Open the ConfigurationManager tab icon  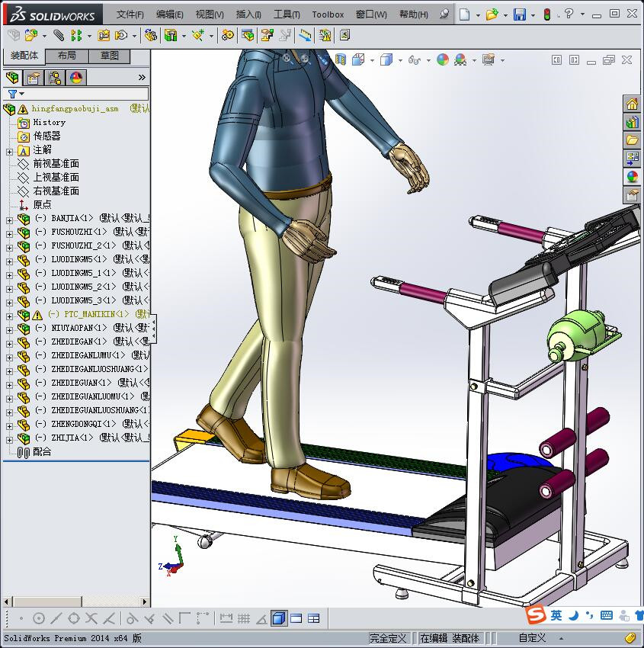tap(55, 77)
